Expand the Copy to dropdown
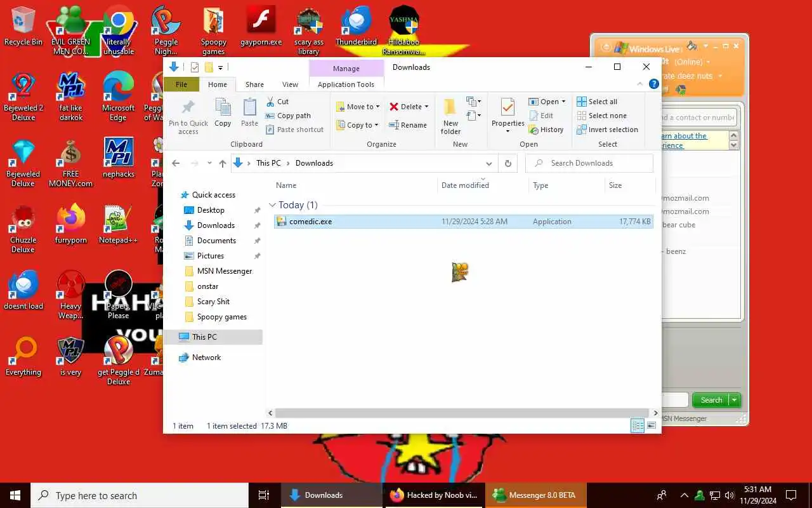Viewport: 812px width, 508px height. [x=376, y=125]
